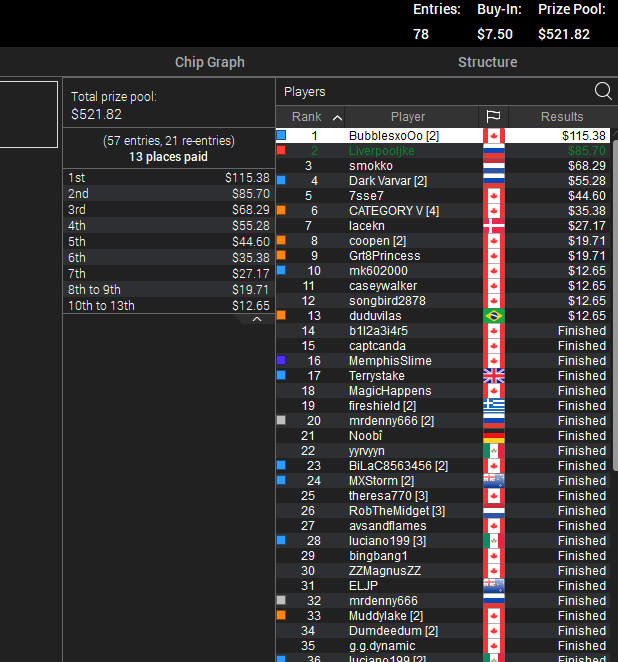Click the red color tag for Liverpooljke
The width and height of the screenshot is (618, 662).
tap(281, 150)
